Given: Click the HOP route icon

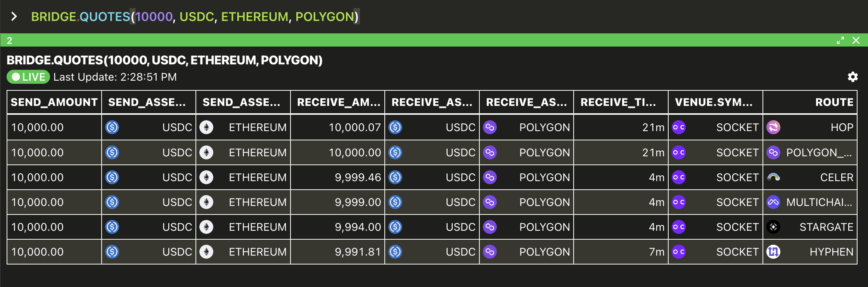Looking at the screenshot, I should coord(773,127).
